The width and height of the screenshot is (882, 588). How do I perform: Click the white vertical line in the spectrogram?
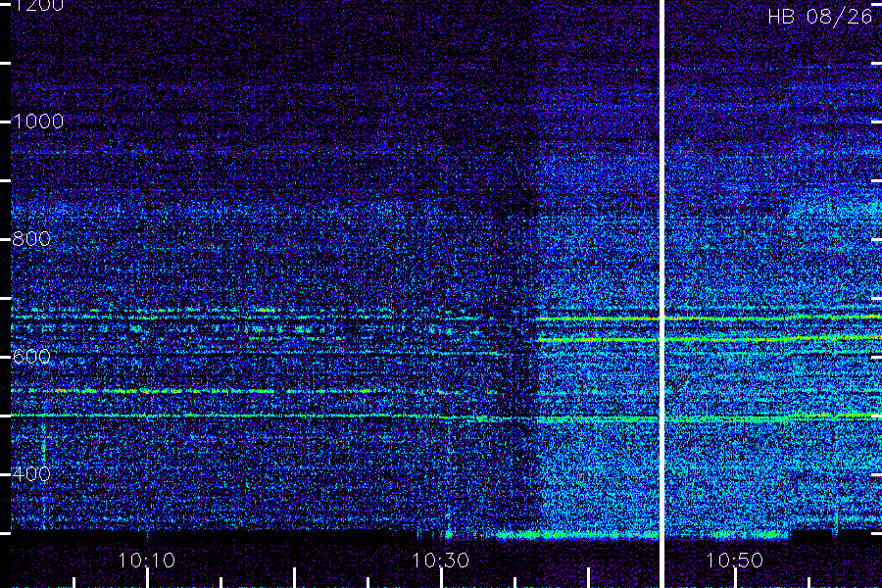pyautogui.click(x=661, y=294)
